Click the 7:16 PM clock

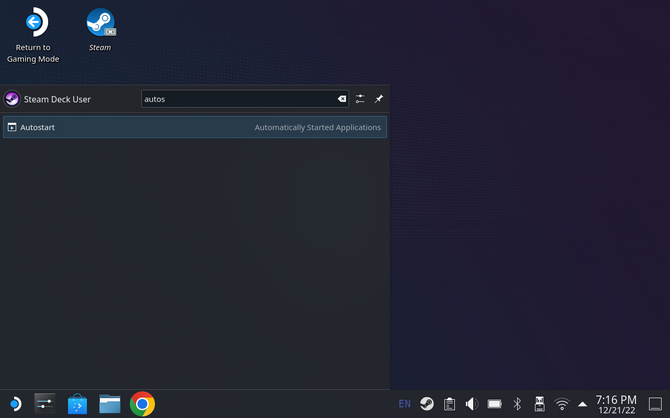[x=616, y=404]
